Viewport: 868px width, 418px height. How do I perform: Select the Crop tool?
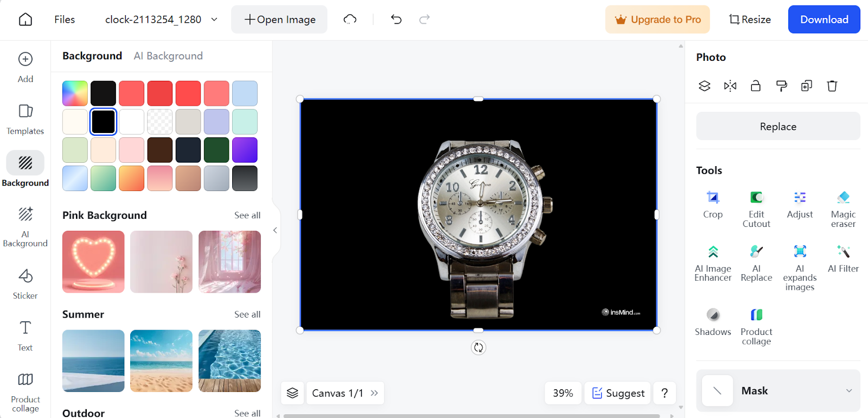coord(713,205)
